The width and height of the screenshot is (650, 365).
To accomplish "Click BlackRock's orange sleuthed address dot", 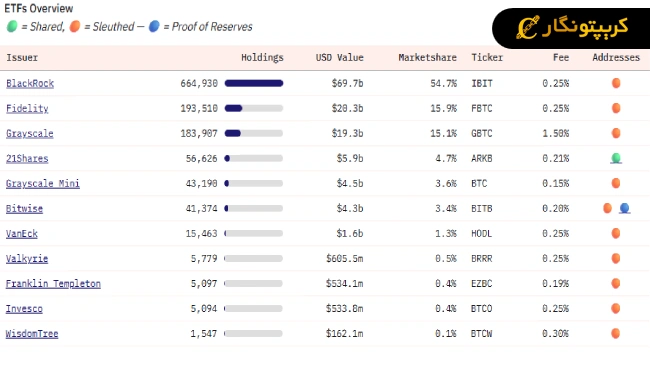I will coord(616,83).
